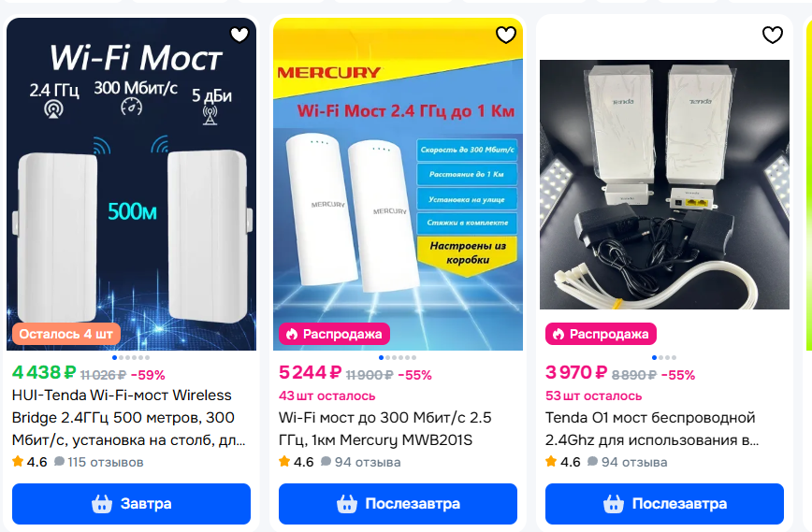Viewport: 812px width, 532px height.
Task: Click flame Распродажа badge on Mercury card
Action: coord(335,334)
